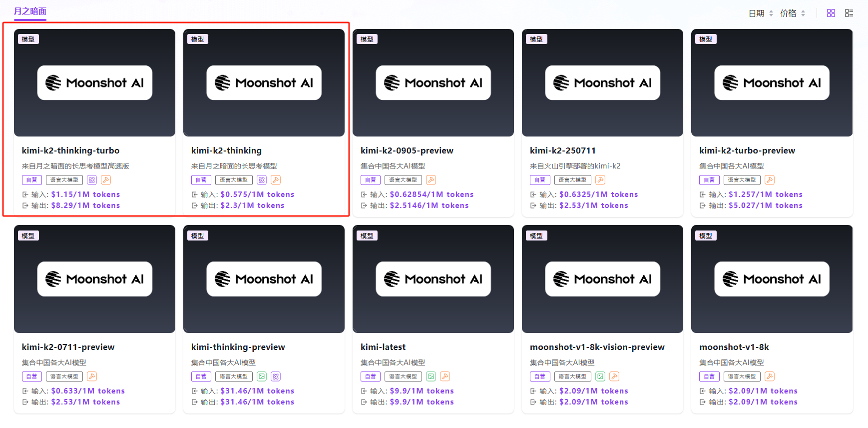This screenshot has height=428, width=868.
Task: Click the kimi-latest Moonshot AI thumbnail
Action: point(433,279)
